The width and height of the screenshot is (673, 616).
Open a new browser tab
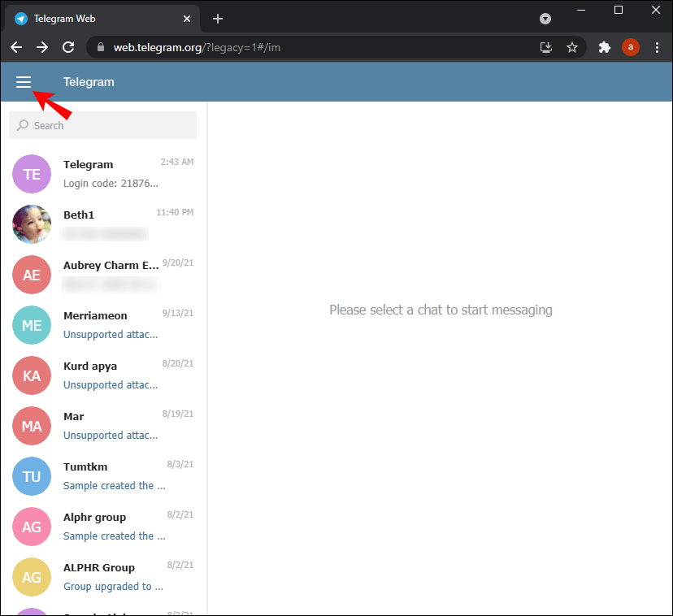coord(218,18)
